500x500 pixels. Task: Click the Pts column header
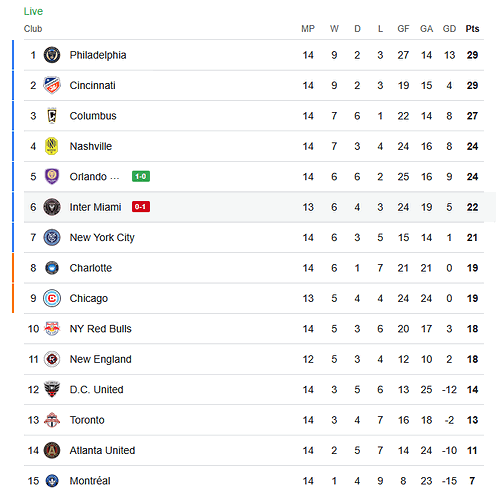[472, 29]
